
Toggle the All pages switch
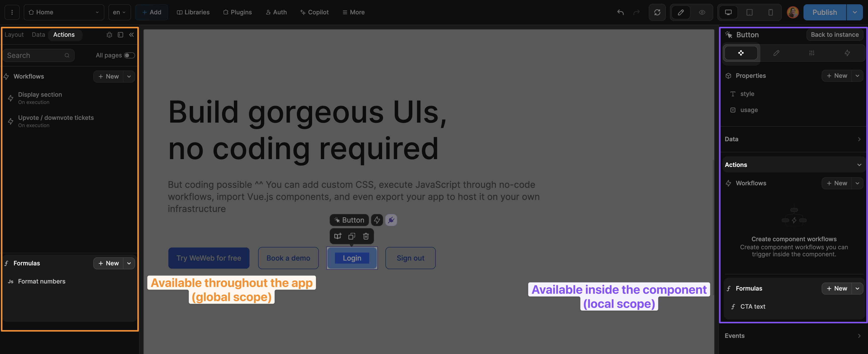pyautogui.click(x=129, y=55)
